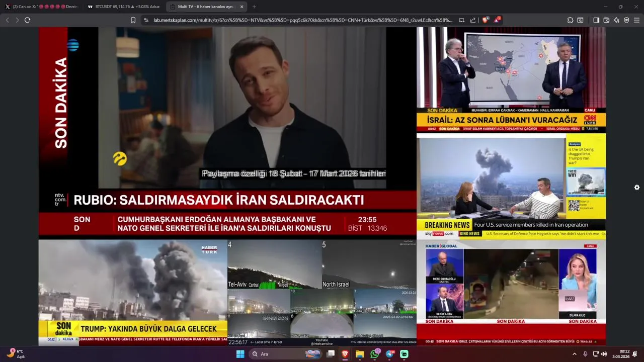Image resolution: width=644 pixels, height=362 pixels.
Task: Click the Haber Global video stream
Action: [x=511, y=293]
